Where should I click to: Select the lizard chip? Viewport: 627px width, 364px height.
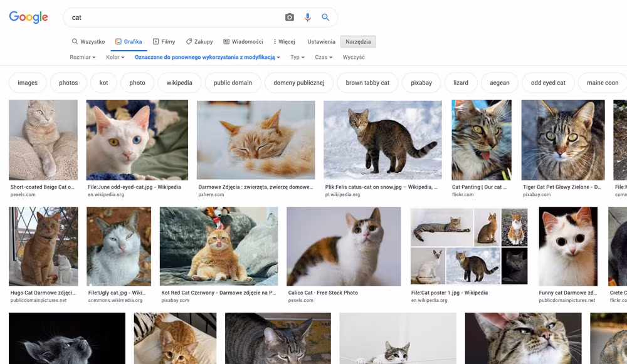click(461, 83)
